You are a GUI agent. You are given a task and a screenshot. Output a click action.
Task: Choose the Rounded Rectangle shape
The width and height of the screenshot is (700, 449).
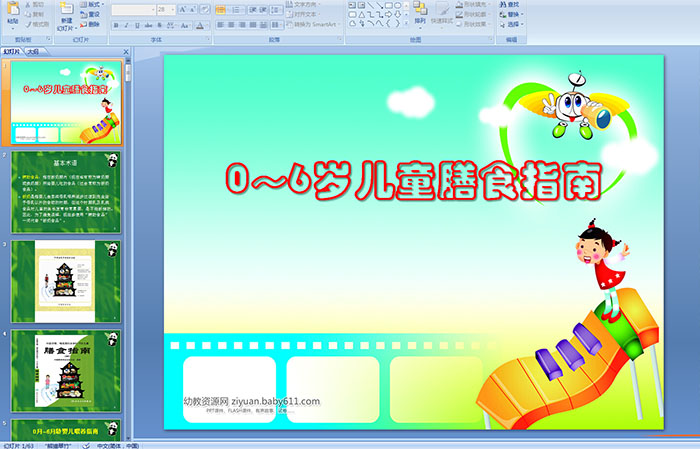pos(352,15)
